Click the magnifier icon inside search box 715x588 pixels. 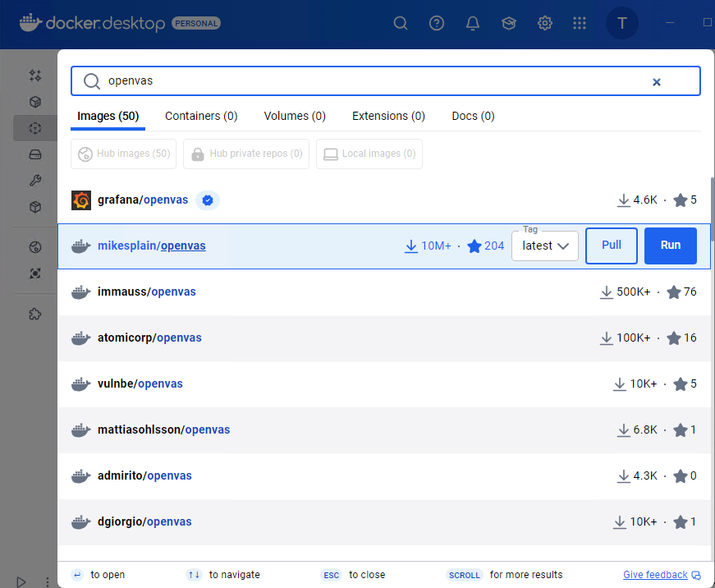[92, 81]
